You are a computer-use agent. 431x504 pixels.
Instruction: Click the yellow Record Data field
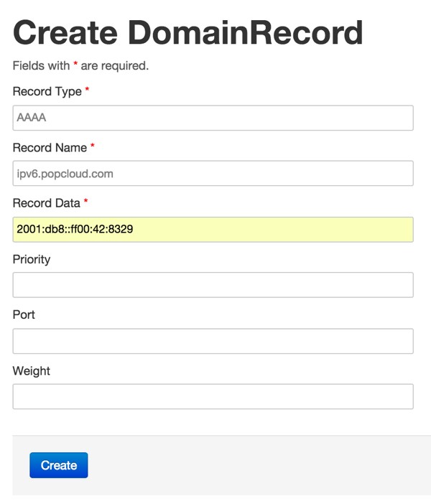click(213, 230)
